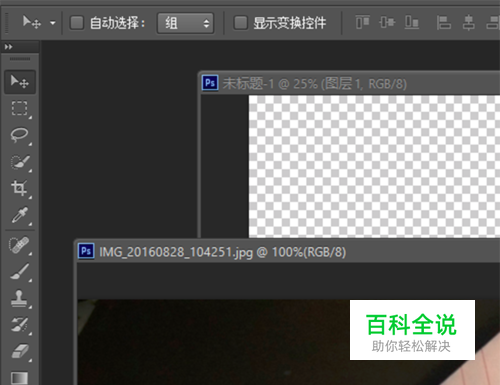This screenshot has width=500, height=385.
Task: Enable the 显示变换控件 checkbox
Action: [240, 23]
